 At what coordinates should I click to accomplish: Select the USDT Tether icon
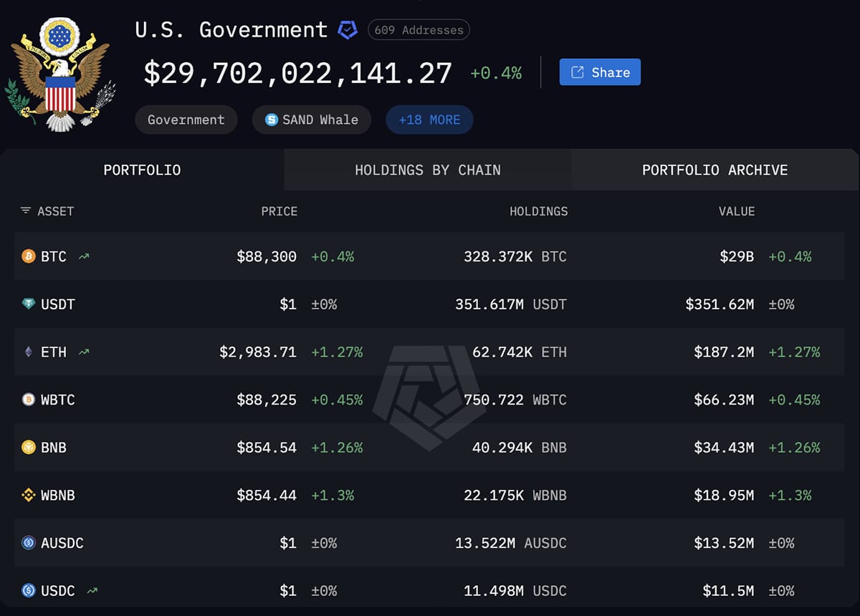pos(29,304)
